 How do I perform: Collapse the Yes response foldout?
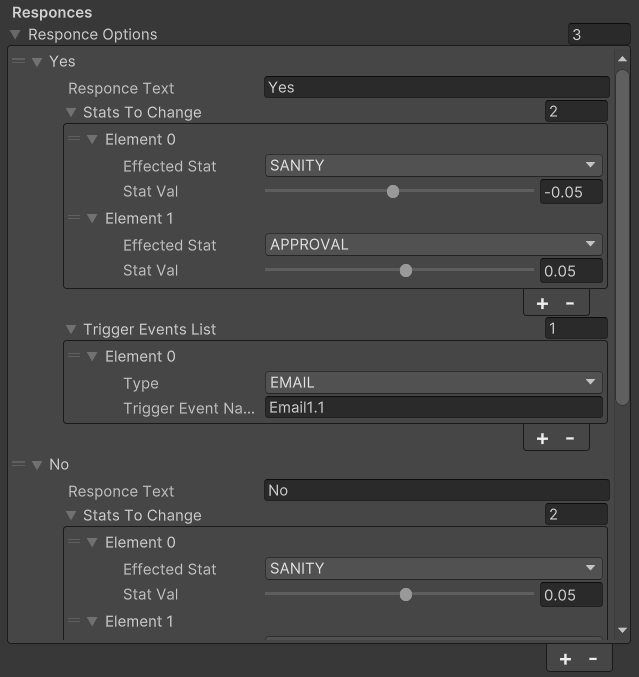(37, 62)
